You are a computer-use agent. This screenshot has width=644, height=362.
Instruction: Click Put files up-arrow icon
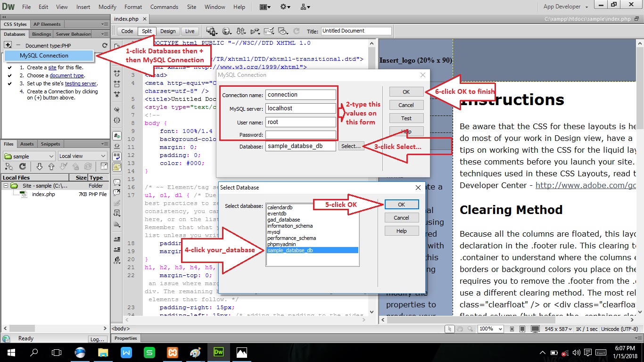coord(51,166)
